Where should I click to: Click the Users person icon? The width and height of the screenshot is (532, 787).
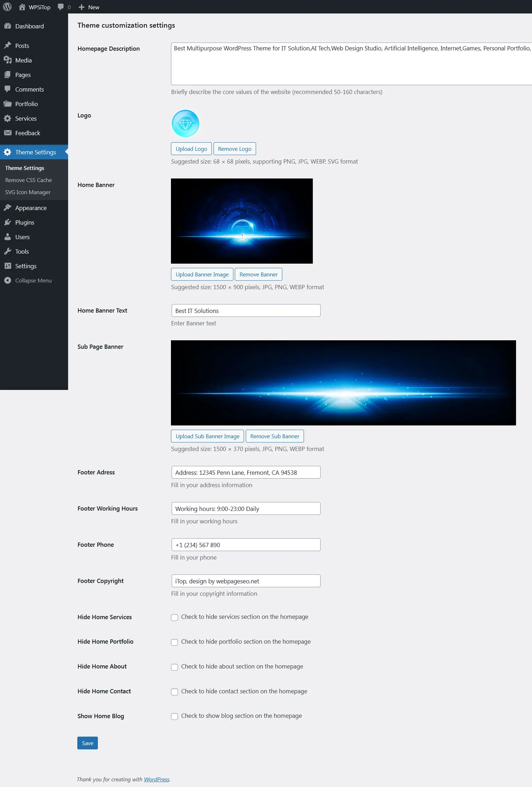pos(7,237)
